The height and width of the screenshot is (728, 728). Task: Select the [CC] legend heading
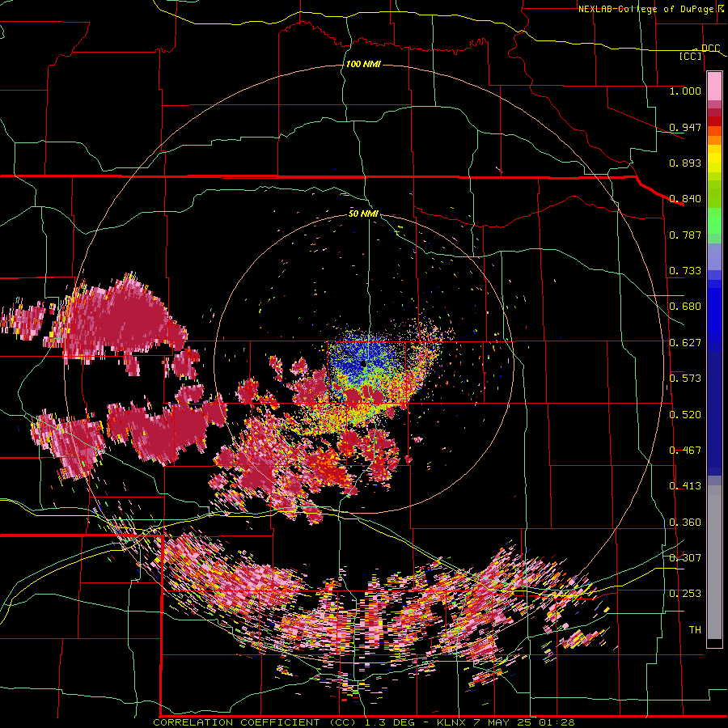click(690, 56)
